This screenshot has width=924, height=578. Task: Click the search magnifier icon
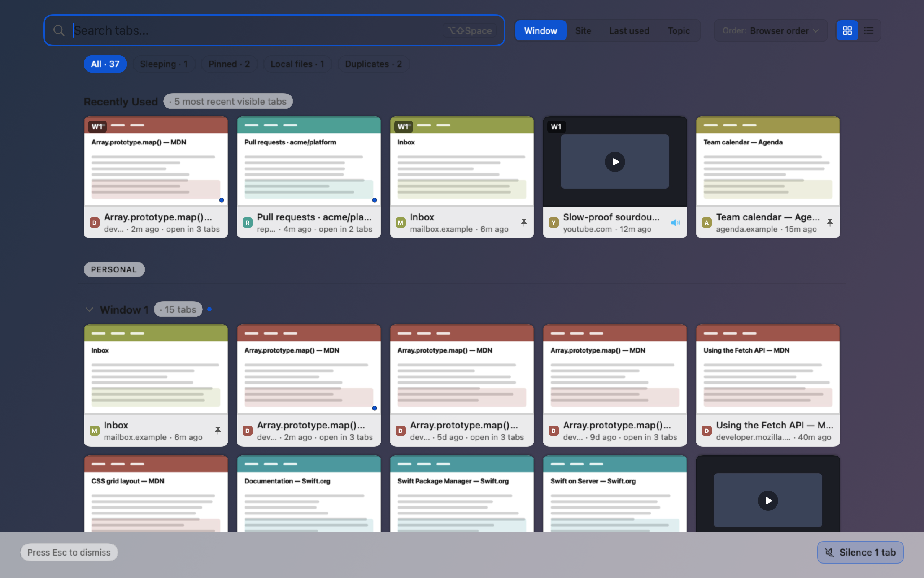tap(59, 31)
